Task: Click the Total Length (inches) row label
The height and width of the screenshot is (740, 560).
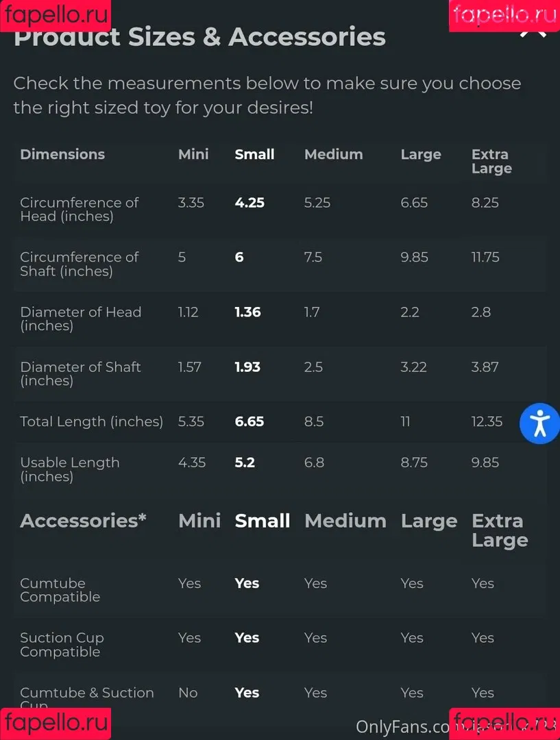Action: pyautogui.click(x=92, y=421)
